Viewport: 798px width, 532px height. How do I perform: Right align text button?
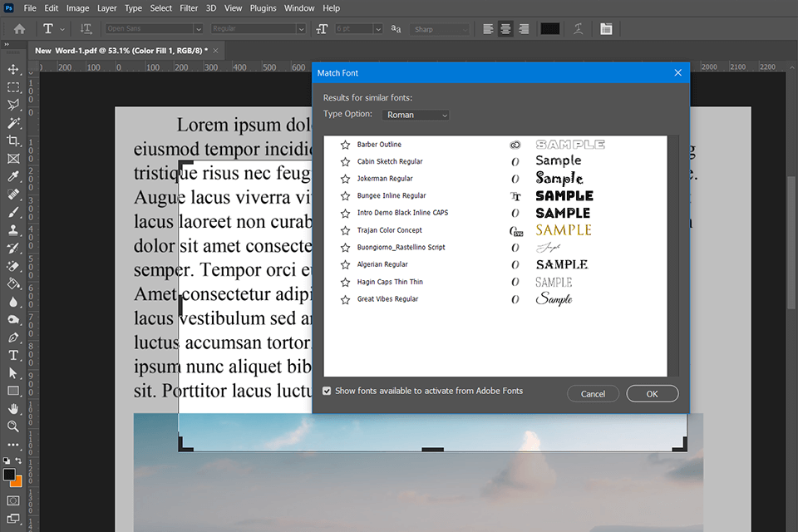(x=523, y=29)
